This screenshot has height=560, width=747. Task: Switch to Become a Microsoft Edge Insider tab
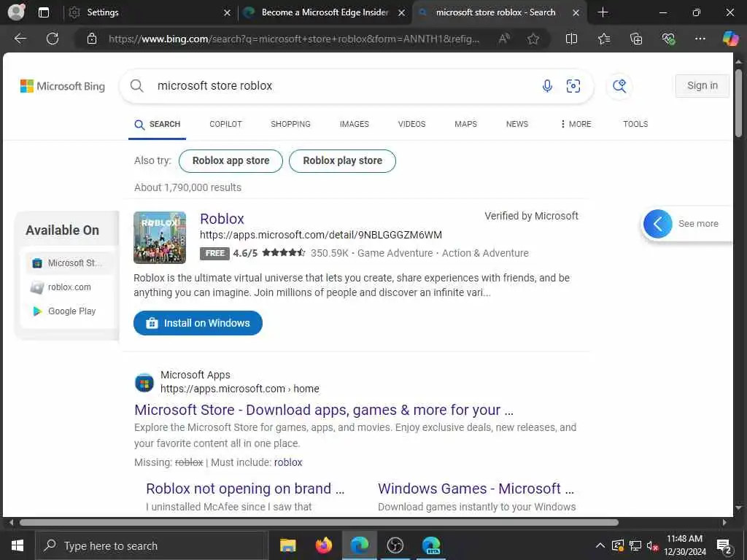324,12
